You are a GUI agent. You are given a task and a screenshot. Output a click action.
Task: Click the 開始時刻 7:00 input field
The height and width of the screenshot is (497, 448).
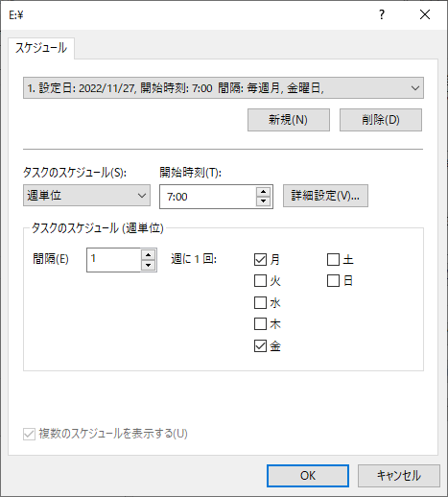point(208,197)
